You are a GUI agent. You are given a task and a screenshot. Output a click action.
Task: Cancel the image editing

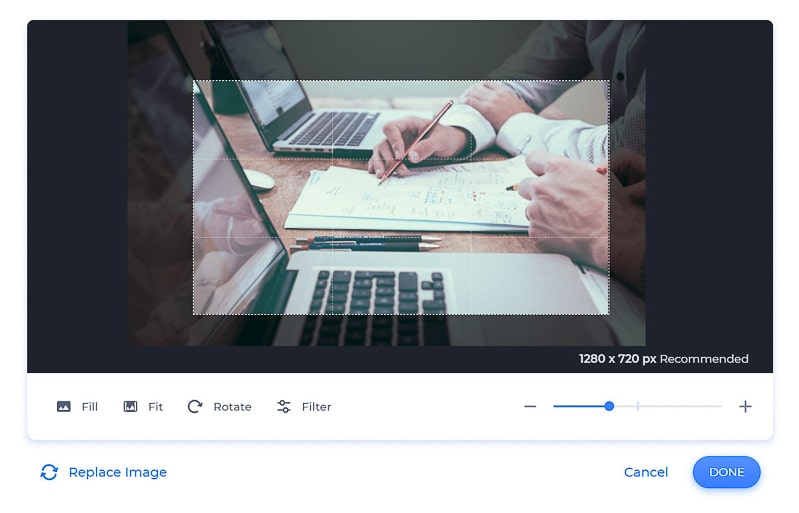pos(646,472)
